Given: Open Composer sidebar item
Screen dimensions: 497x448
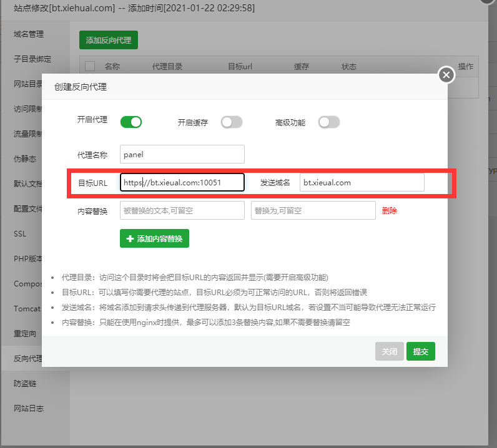Looking at the screenshot, I should [x=28, y=283].
